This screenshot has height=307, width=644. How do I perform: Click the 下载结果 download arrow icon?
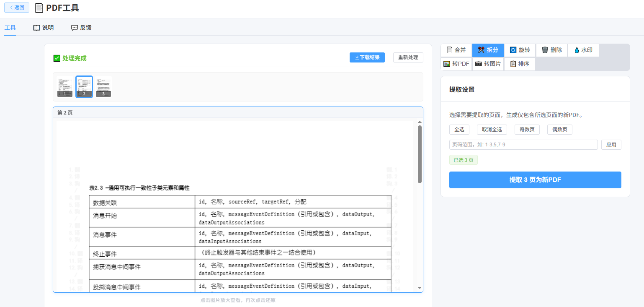(357, 57)
